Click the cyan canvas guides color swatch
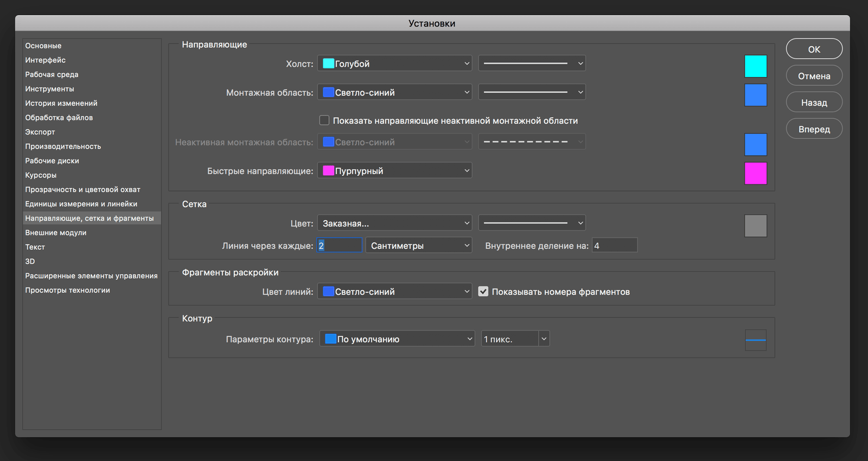Viewport: 868px width, 461px height. point(755,66)
